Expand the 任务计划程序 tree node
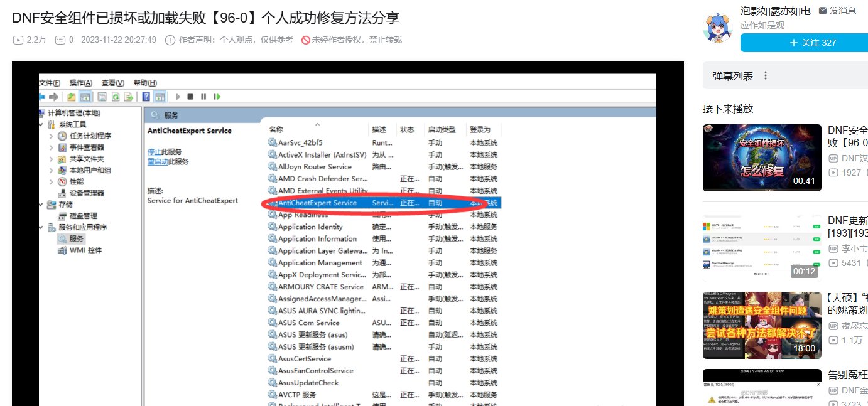This screenshot has width=868, height=406. pyautogui.click(x=52, y=136)
